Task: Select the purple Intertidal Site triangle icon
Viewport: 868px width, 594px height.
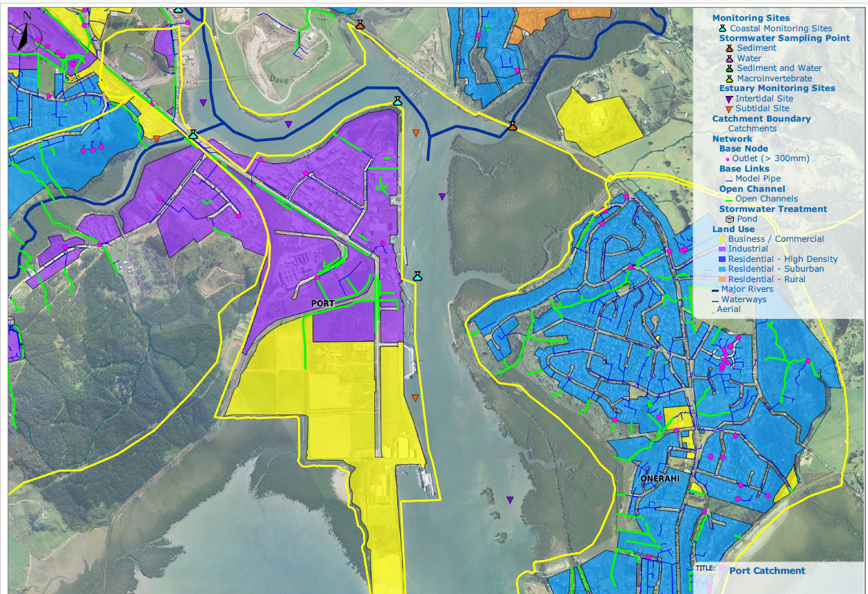Action: [728, 99]
